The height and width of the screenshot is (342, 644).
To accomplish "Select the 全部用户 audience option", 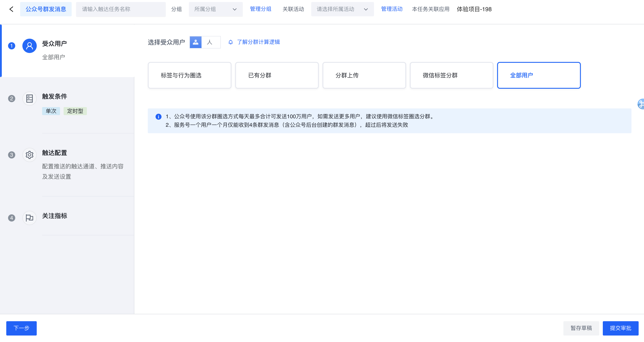I will (x=539, y=75).
